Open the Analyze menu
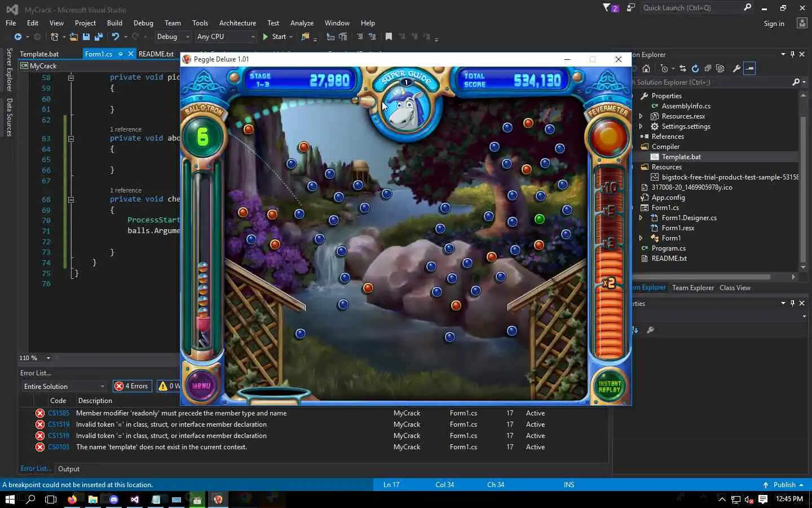This screenshot has height=508, width=812. click(x=302, y=23)
